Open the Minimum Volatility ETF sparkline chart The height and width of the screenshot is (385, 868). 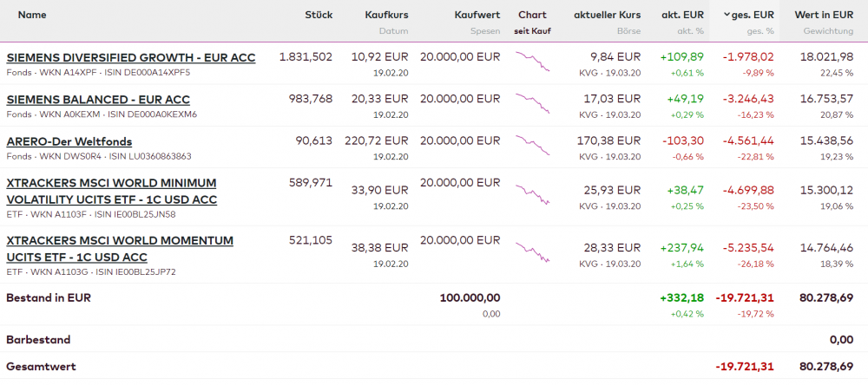(x=532, y=192)
